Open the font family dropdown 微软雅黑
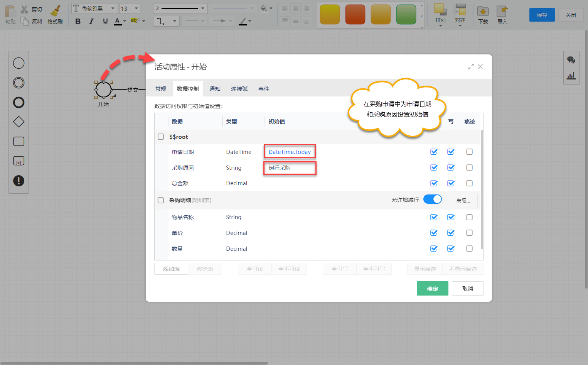Viewport: 588px width, 365px height. point(94,8)
